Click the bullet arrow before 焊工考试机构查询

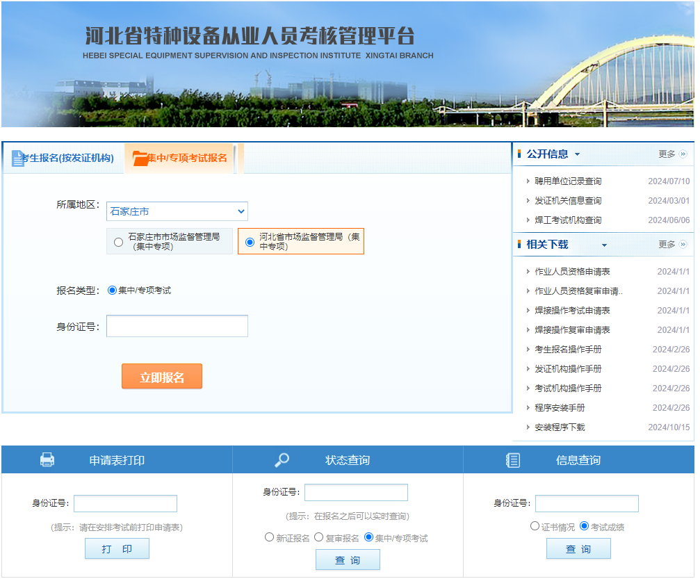tap(528, 220)
